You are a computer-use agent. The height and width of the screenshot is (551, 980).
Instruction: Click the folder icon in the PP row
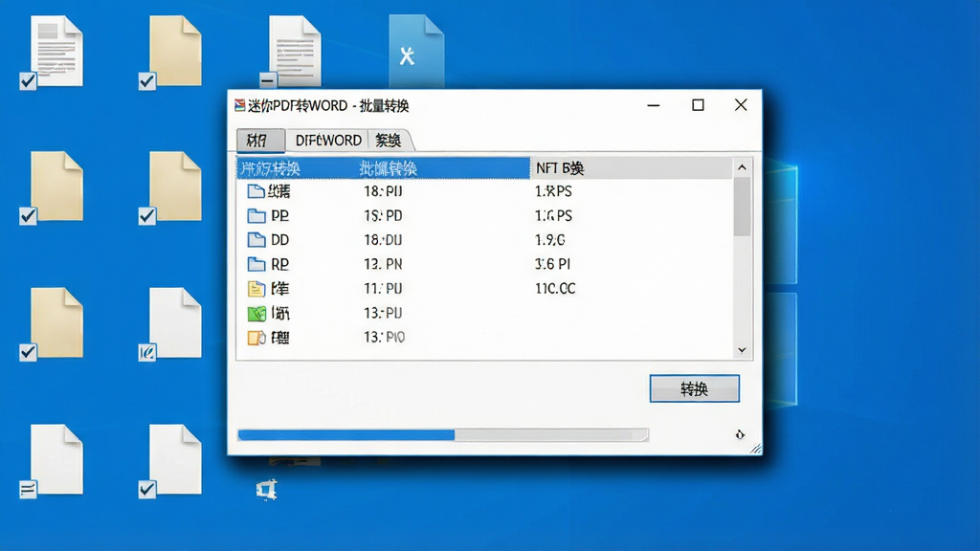[x=256, y=215]
